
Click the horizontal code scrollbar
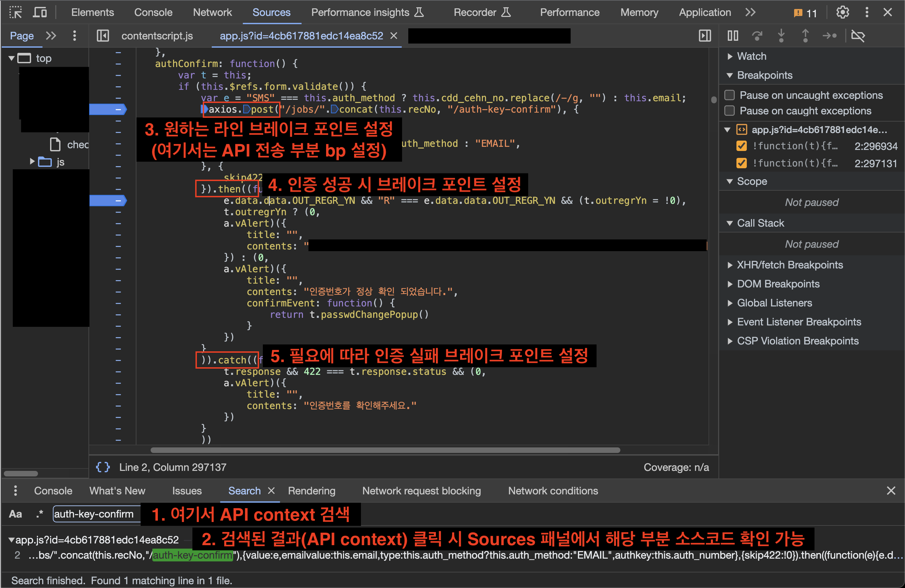coord(385,450)
